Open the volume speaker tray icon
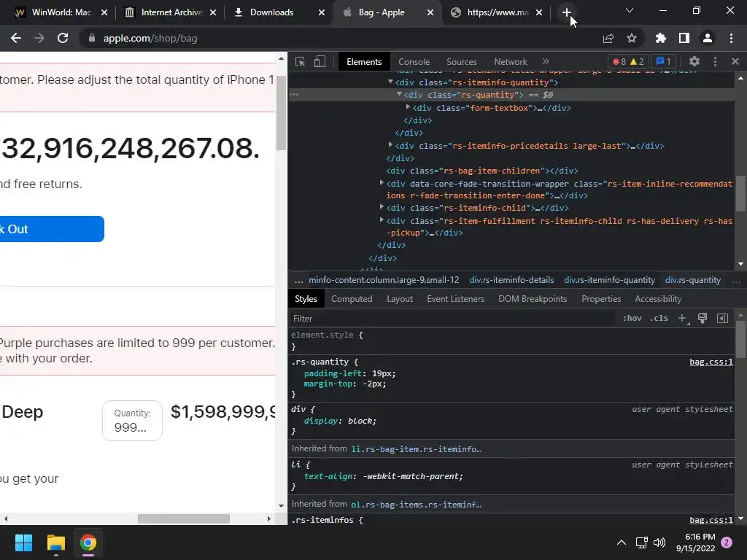Image resolution: width=747 pixels, height=560 pixels. click(x=659, y=542)
